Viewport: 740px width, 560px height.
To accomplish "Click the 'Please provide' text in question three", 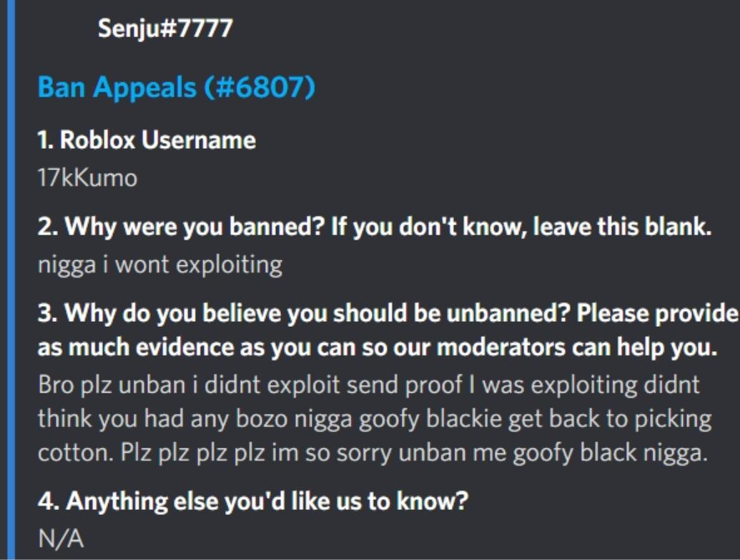I will click(657, 314).
